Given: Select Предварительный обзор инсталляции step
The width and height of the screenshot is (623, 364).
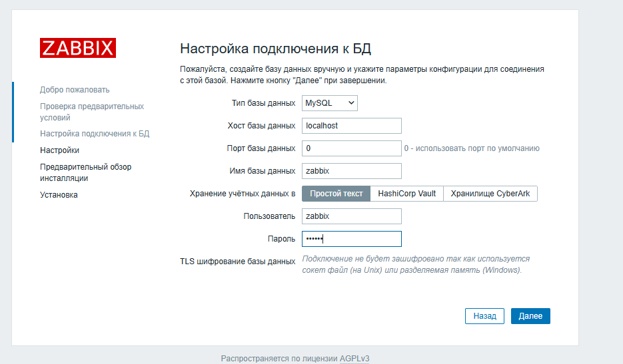Looking at the screenshot, I should (x=85, y=172).
